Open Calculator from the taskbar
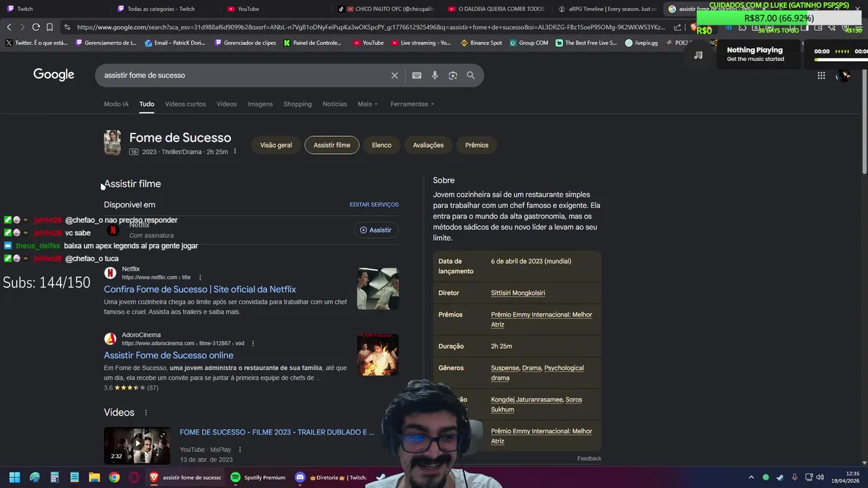This screenshot has height=488, width=868. tap(54, 477)
